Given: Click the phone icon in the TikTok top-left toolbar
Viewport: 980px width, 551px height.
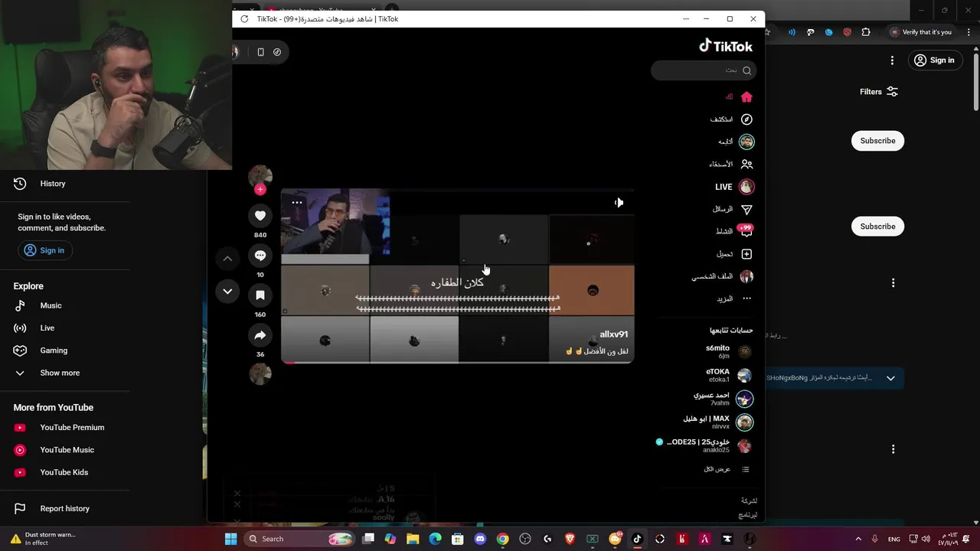Looking at the screenshot, I should tap(260, 52).
